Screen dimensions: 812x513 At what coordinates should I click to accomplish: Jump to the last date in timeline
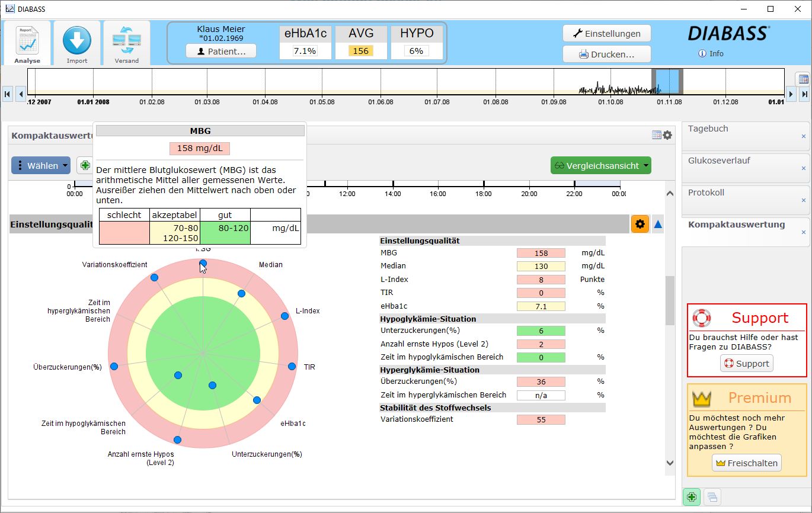[804, 94]
